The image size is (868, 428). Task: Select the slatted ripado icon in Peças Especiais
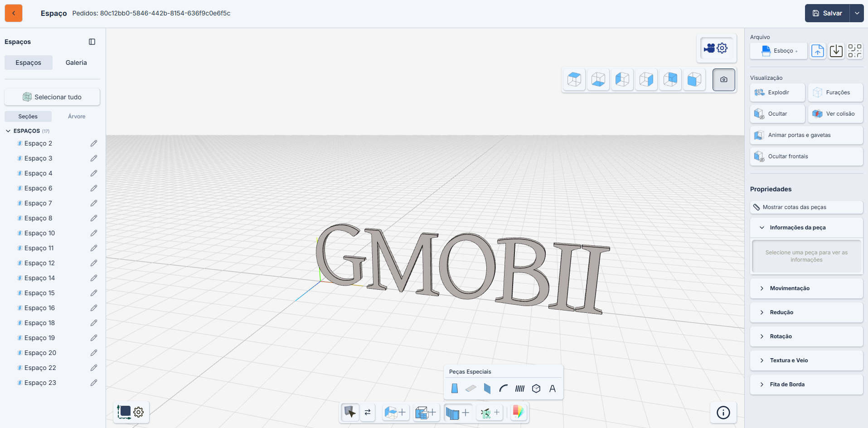coord(520,389)
